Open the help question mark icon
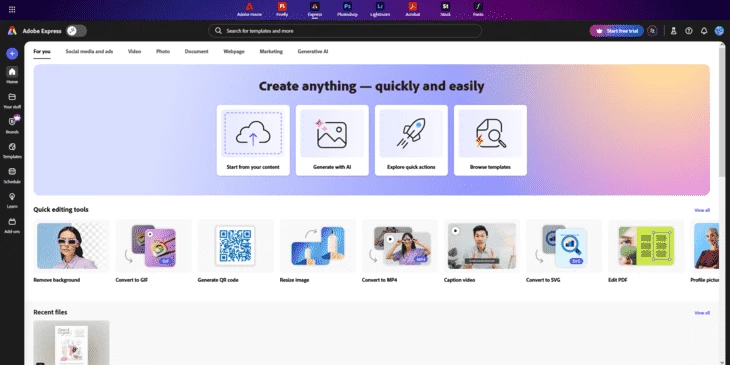The width and height of the screenshot is (730, 365). pyautogui.click(x=689, y=31)
